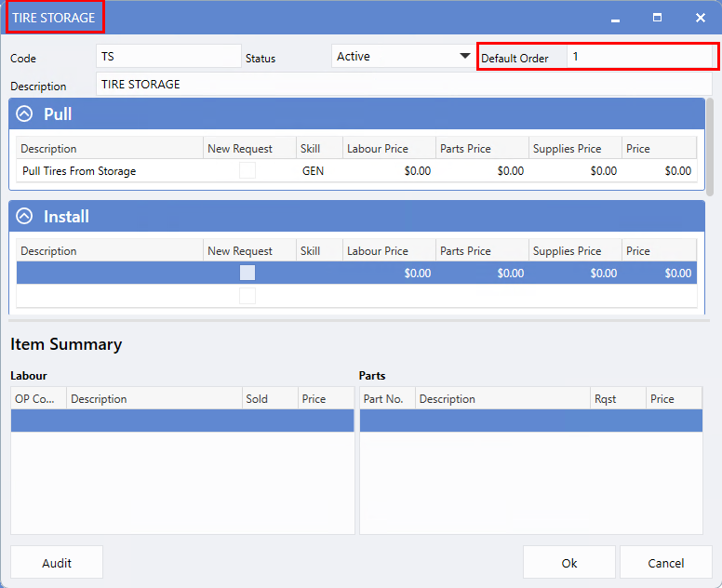Open the Audit log button
The height and width of the screenshot is (588, 722).
57,563
